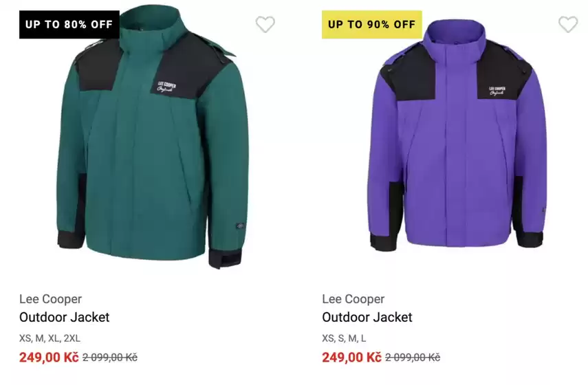Add green jacket to wishlist via heart icon
The image size is (588, 385).
(265, 25)
